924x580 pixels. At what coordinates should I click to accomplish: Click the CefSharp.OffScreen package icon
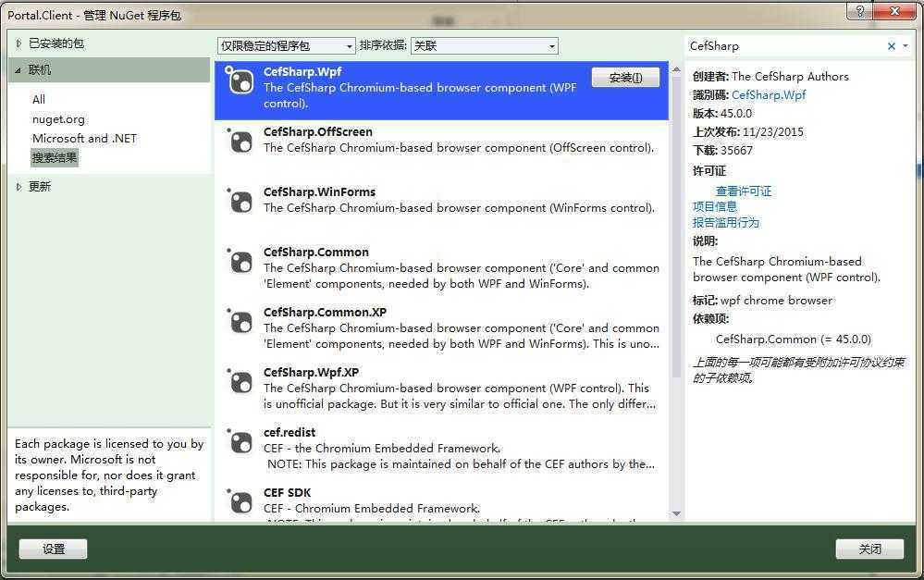(x=240, y=142)
